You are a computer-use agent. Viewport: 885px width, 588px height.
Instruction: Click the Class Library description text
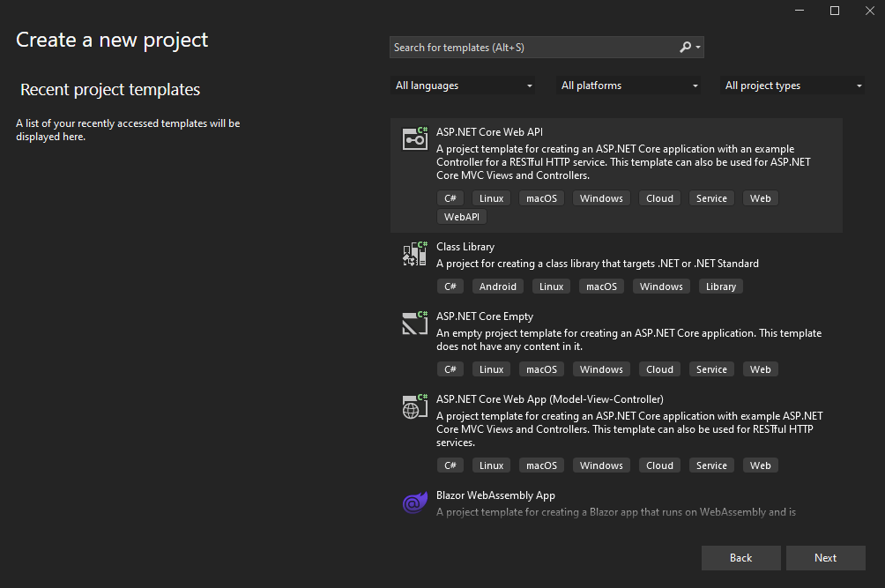click(597, 264)
